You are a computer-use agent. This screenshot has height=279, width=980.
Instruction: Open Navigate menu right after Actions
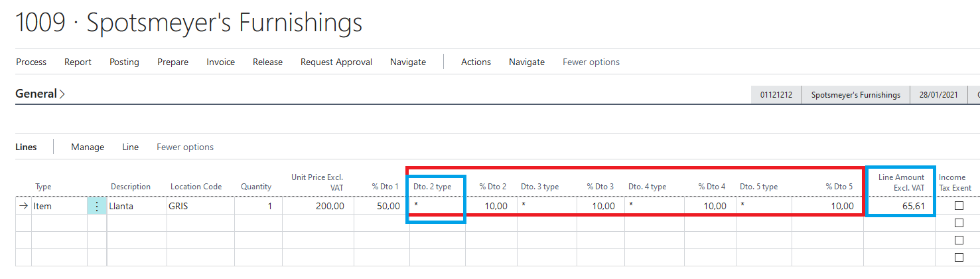(x=527, y=62)
